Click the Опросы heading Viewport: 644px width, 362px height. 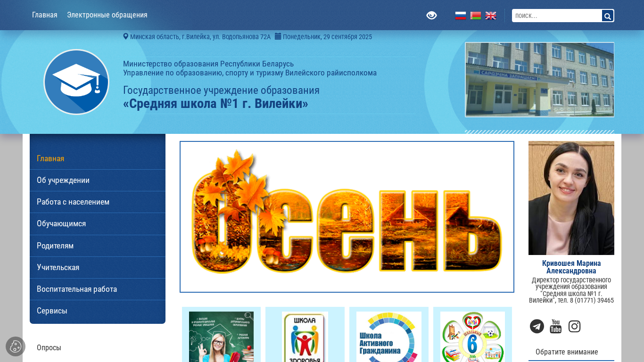[49, 348]
